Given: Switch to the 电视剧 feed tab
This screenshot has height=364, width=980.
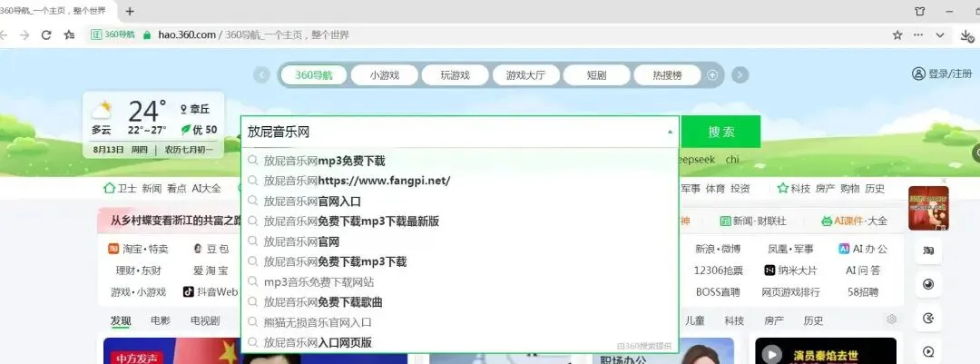Looking at the screenshot, I should 205,320.
